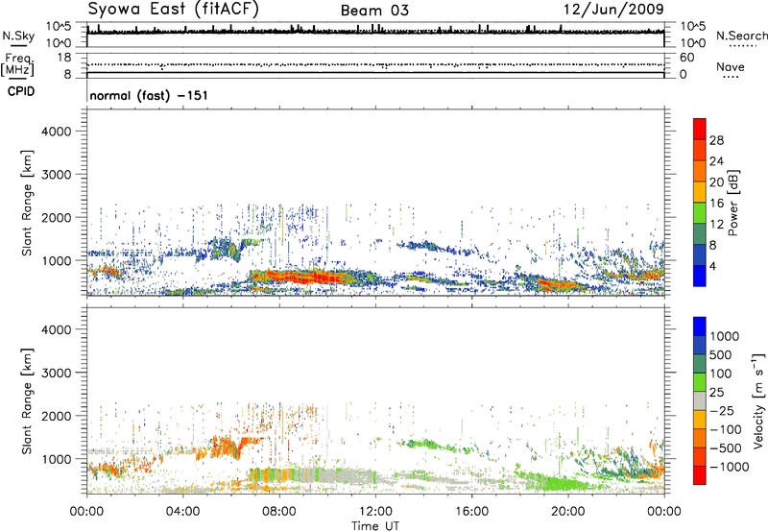Screen dimensions: 768x532
Task: Click the "-100" label on the Velocity colorbar
Action: (x=726, y=429)
